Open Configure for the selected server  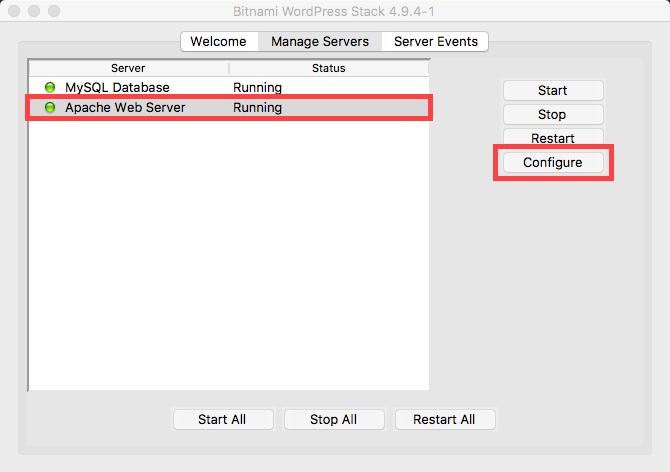[x=553, y=163]
